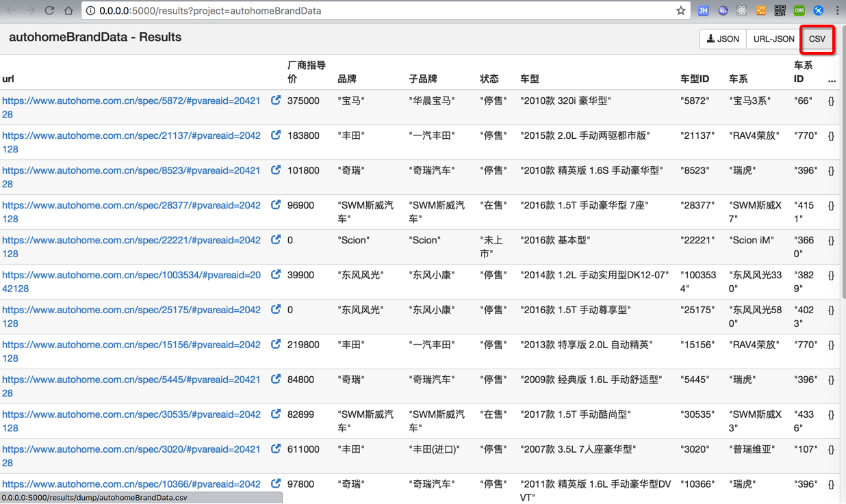Click the 厂商指导价 column header
This screenshot has height=504, width=846.
306,72
